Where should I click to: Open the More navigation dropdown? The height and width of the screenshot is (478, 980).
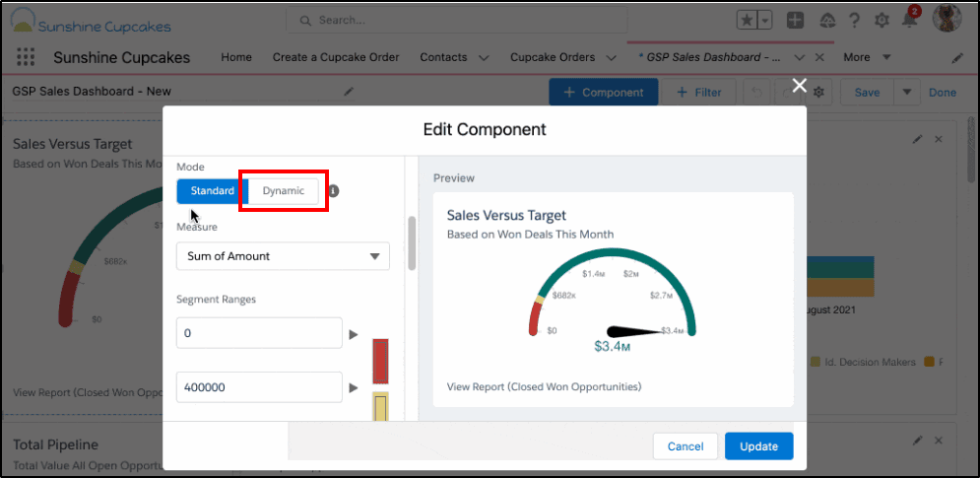click(867, 57)
